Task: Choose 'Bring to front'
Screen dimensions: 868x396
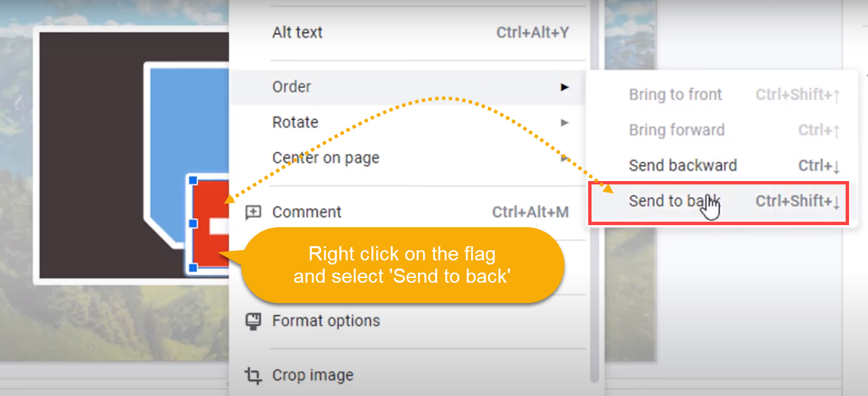Action: [676, 94]
